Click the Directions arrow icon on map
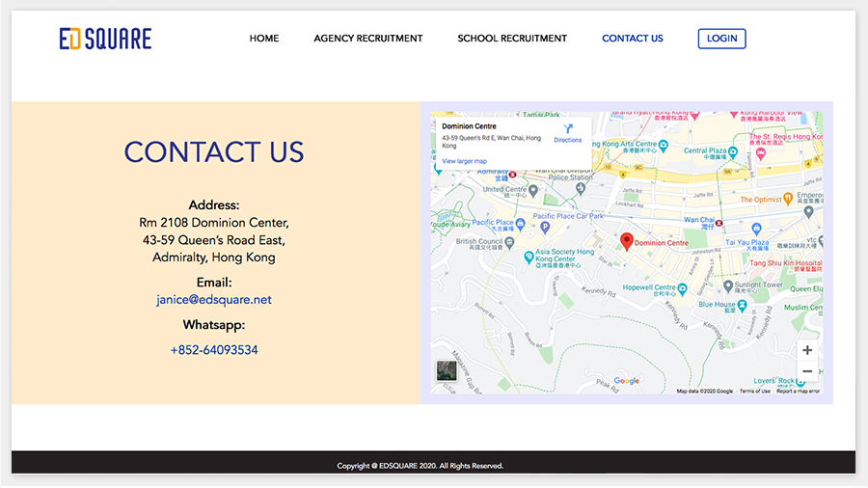The height and width of the screenshot is (488, 868). coord(568,129)
